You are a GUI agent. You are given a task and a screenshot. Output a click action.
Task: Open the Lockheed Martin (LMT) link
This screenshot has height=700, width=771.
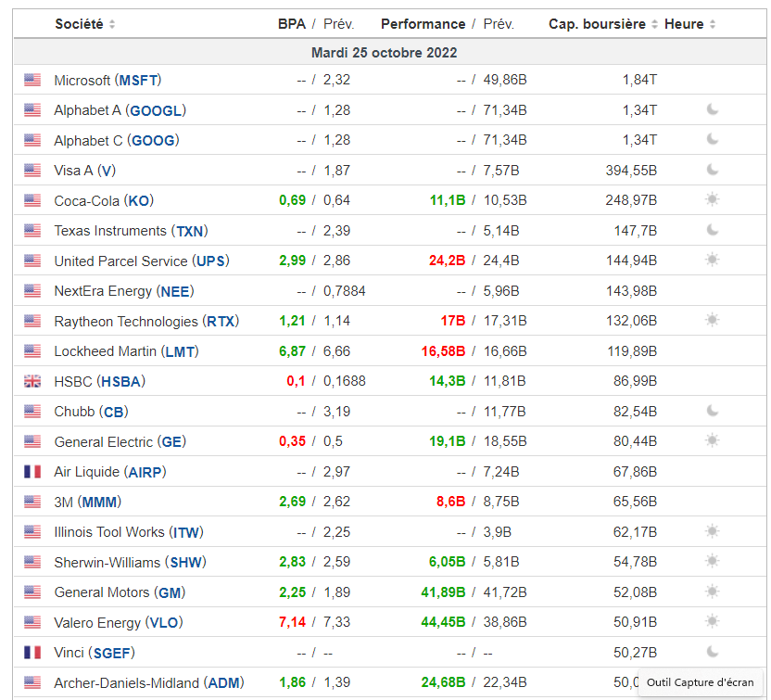[126, 351]
